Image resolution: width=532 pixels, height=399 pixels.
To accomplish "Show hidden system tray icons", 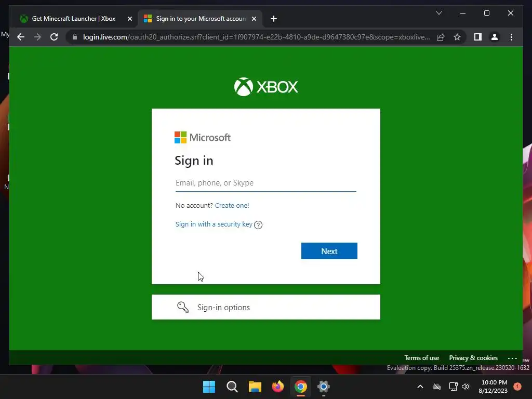I will [x=420, y=387].
